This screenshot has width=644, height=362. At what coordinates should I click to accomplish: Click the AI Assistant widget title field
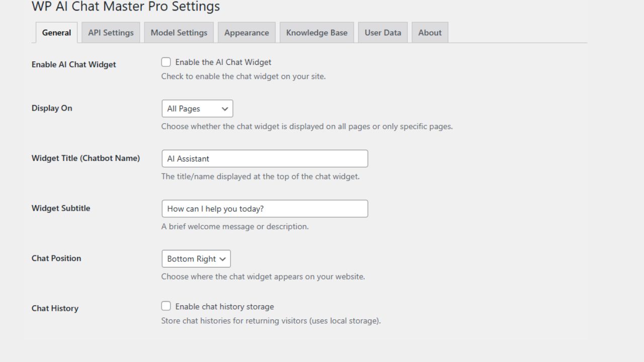[x=265, y=159]
